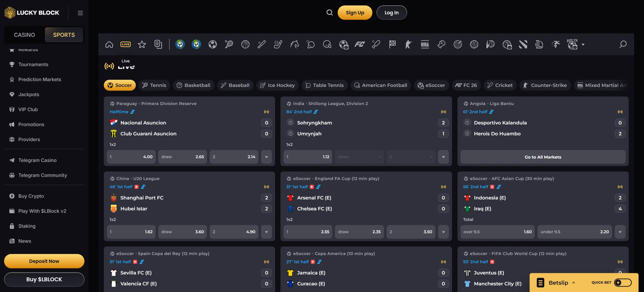
Task: Select the table tennis paddle icon
Action: [311, 44]
